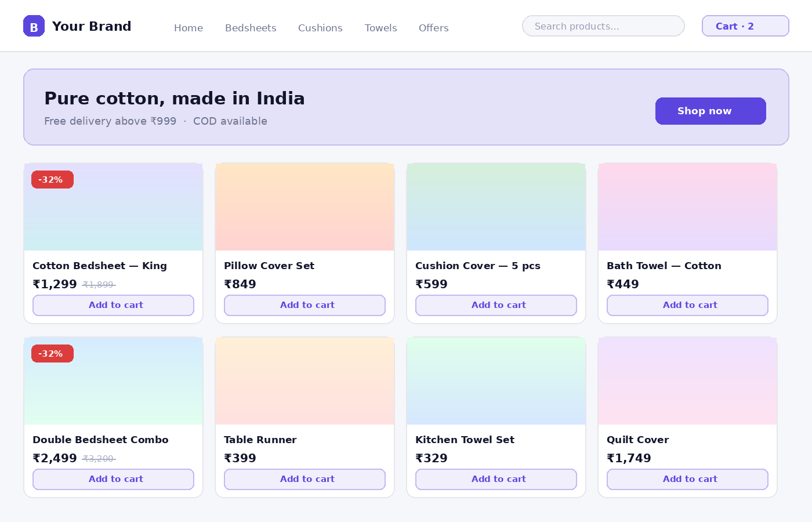
Task: Open the Cushions category
Action: (320, 28)
